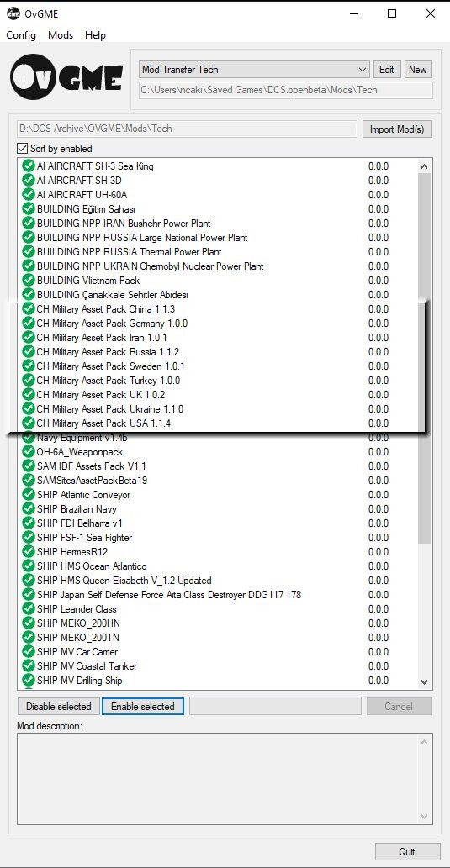Click check icon beside SAM IDF Assets Pack V1.1
450x868 pixels.
[28, 466]
